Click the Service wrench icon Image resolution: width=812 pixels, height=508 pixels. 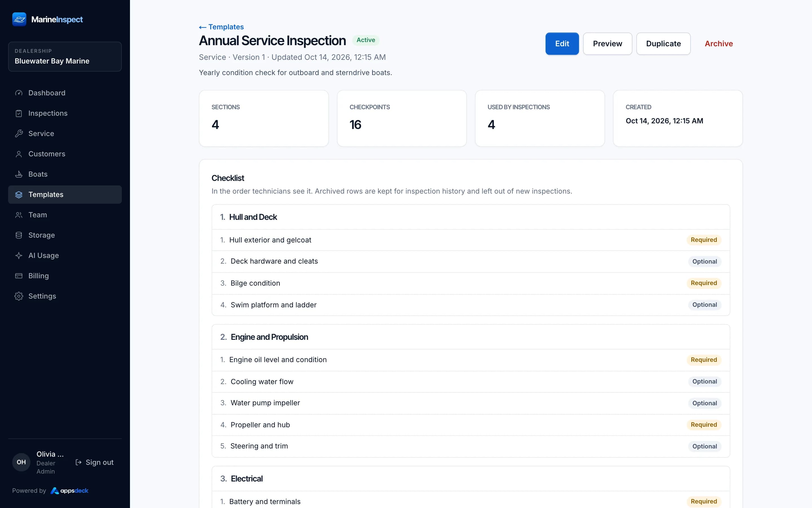click(19, 134)
